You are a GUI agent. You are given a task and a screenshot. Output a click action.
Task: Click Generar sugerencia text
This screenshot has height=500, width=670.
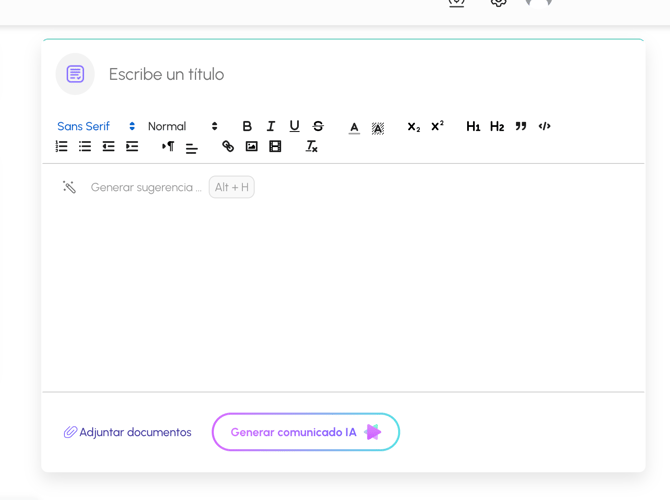pos(146,187)
